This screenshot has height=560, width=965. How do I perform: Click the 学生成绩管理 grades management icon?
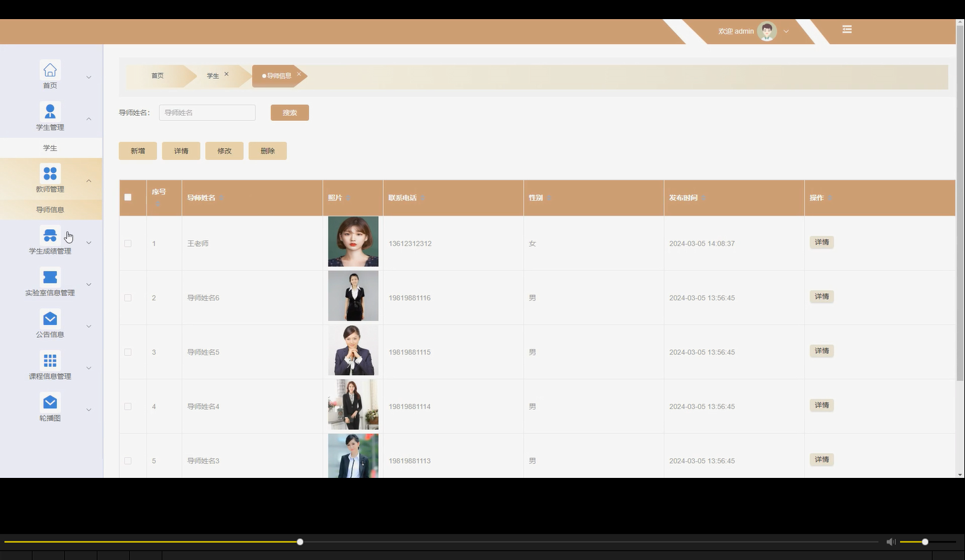point(50,234)
